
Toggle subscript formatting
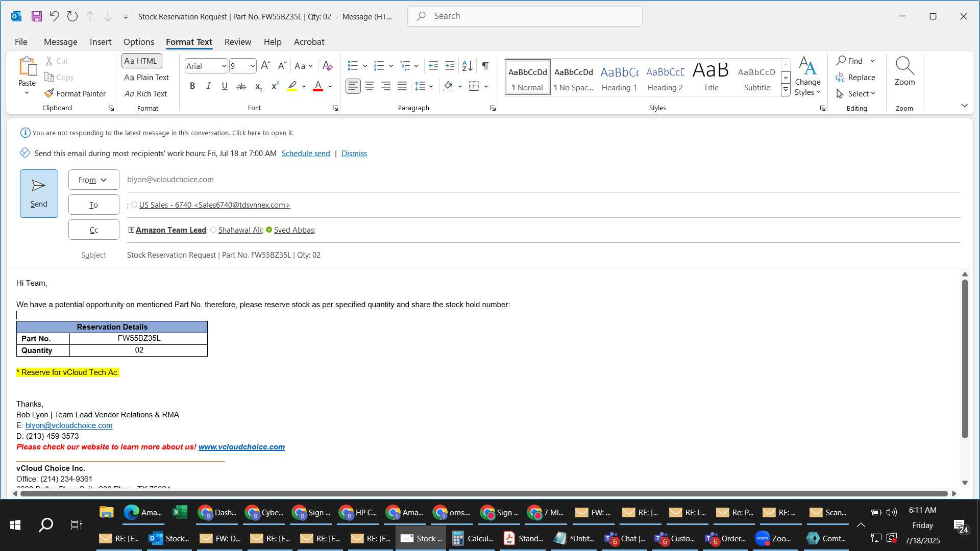click(258, 86)
